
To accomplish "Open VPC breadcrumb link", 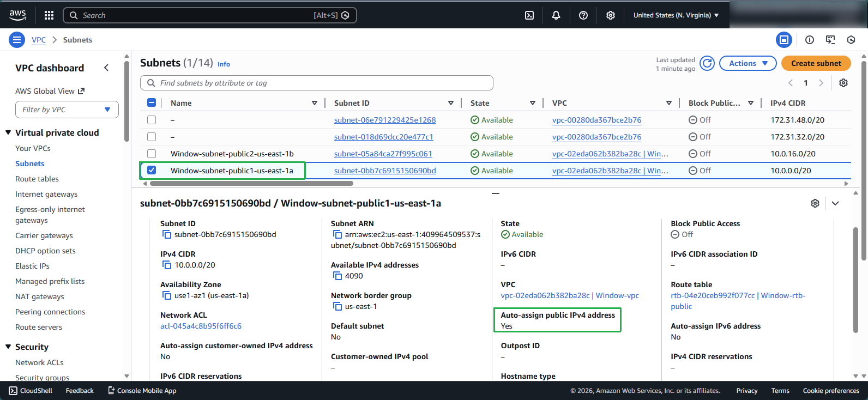I will 39,40.
